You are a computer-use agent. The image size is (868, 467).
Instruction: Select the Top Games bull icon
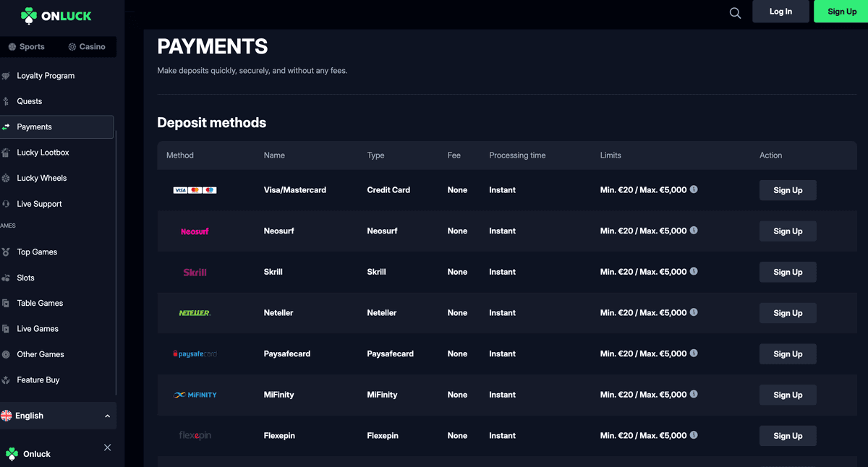(7, 252)
